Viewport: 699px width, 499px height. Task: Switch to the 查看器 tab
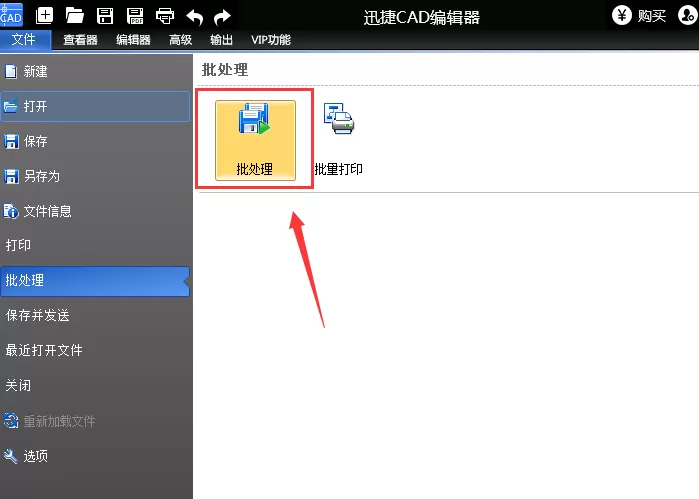tap(80, 40)
